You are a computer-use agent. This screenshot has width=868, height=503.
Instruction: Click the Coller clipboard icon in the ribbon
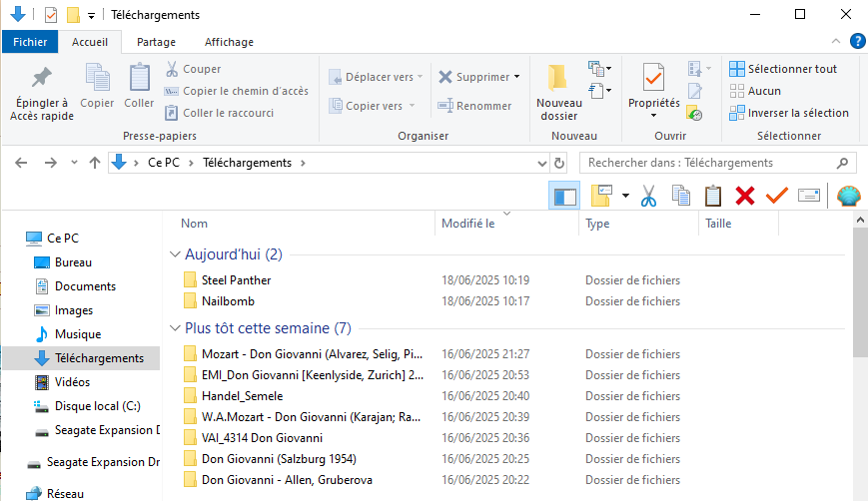139,78
